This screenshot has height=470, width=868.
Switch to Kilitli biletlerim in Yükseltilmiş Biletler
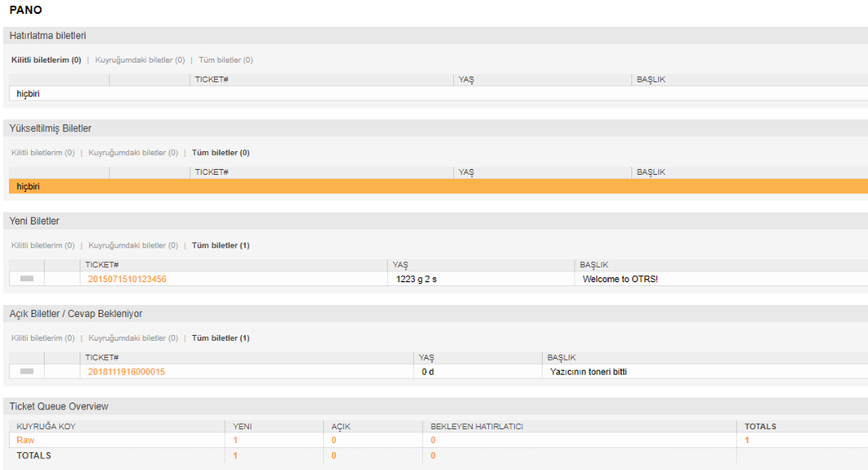coord(43,153)
